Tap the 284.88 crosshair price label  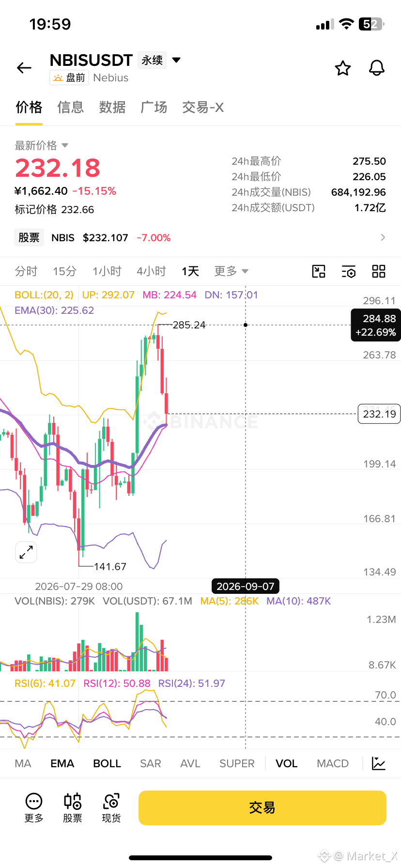pyautogui.click(x=376, y=325)
